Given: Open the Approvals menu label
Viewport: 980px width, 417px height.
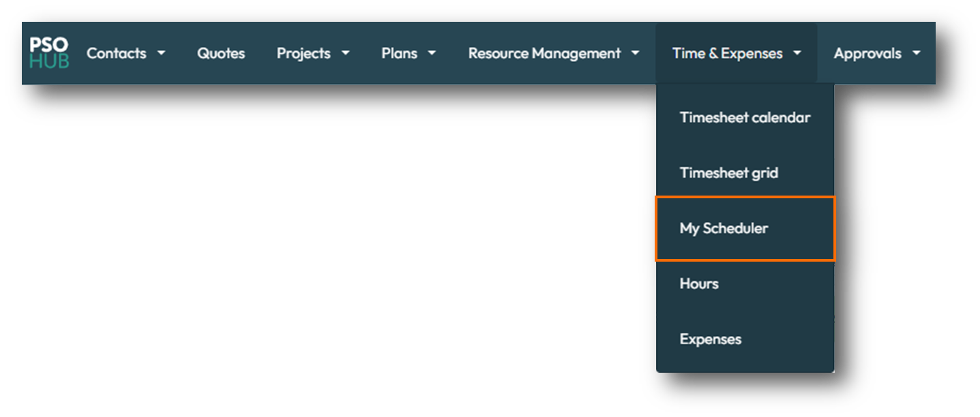Looking at the screenshot, I should click(867, 53).
